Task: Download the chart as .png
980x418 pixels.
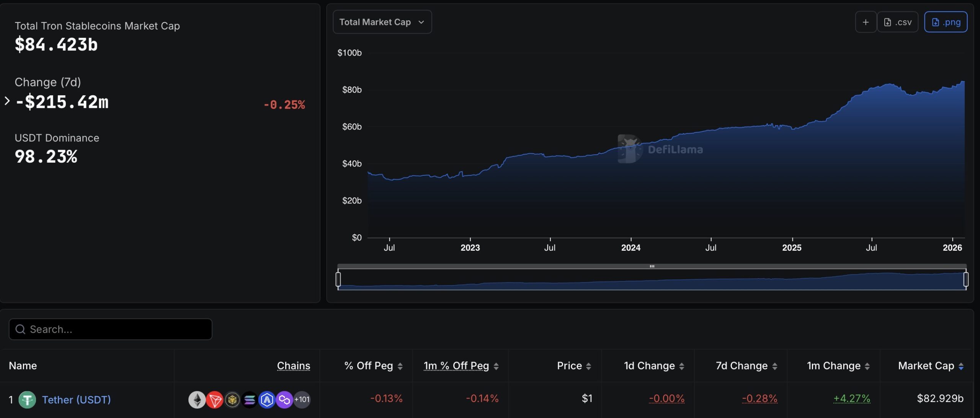Action: coord(946,22)
